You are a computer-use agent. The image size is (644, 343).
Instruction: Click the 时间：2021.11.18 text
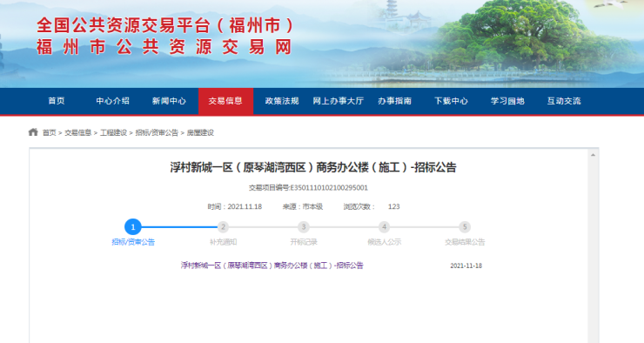click(x=234, y=206)
